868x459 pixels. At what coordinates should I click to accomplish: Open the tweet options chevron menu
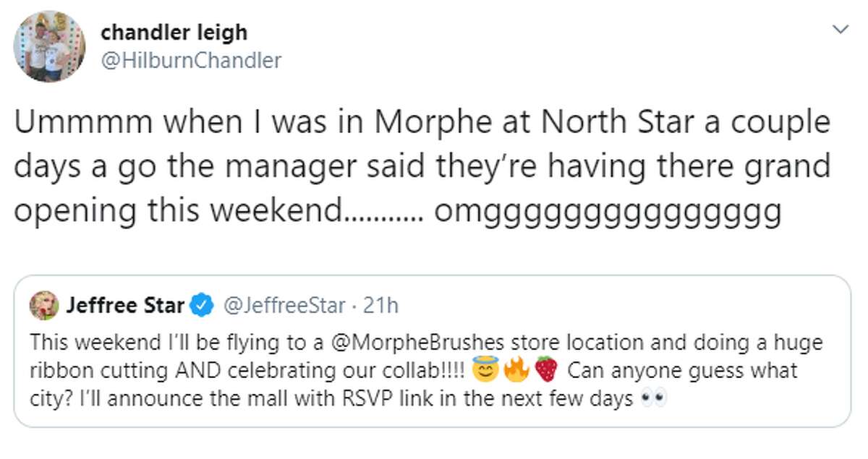839,30
